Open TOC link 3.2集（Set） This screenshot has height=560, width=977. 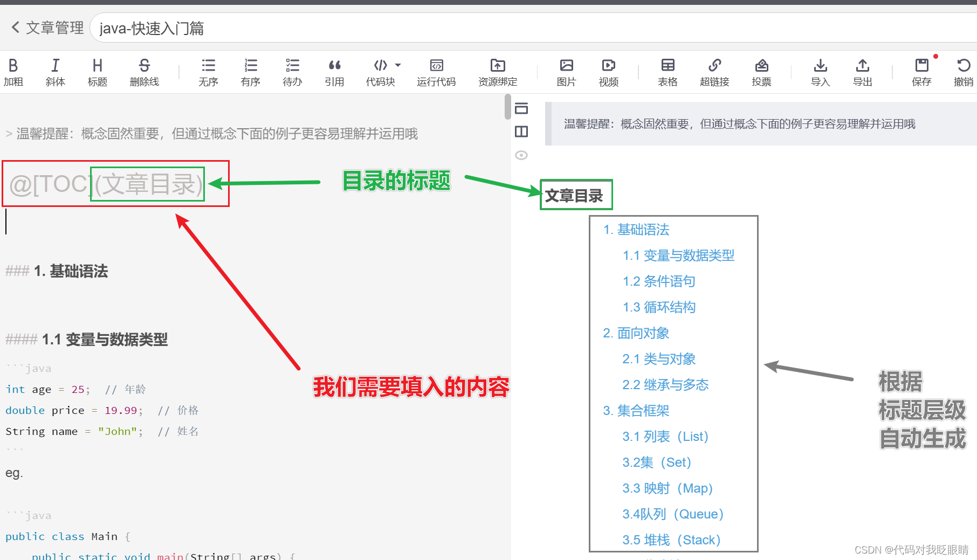click(657, 462)
